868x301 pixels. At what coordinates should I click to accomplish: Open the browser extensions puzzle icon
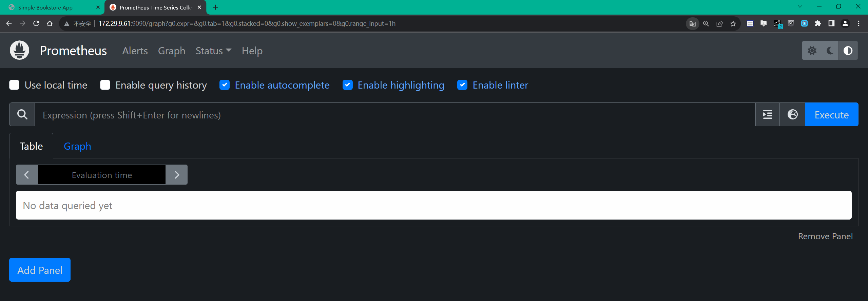click(818, 23)
